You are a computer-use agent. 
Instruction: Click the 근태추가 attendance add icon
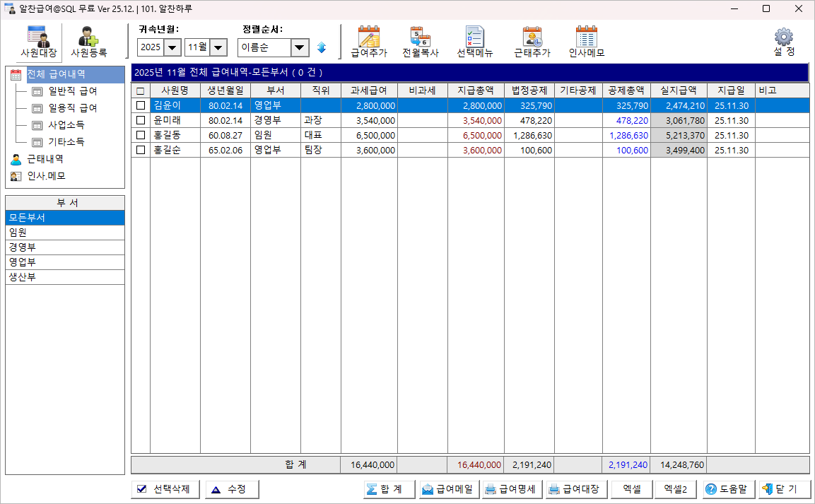tap(532, 42)
